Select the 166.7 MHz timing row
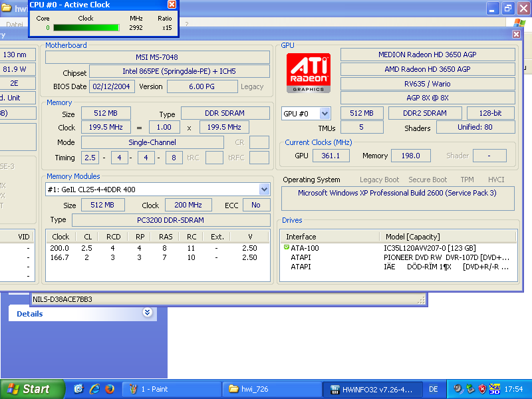The height and width of the screenshot is (399, 532). click(x=158, y=257)
